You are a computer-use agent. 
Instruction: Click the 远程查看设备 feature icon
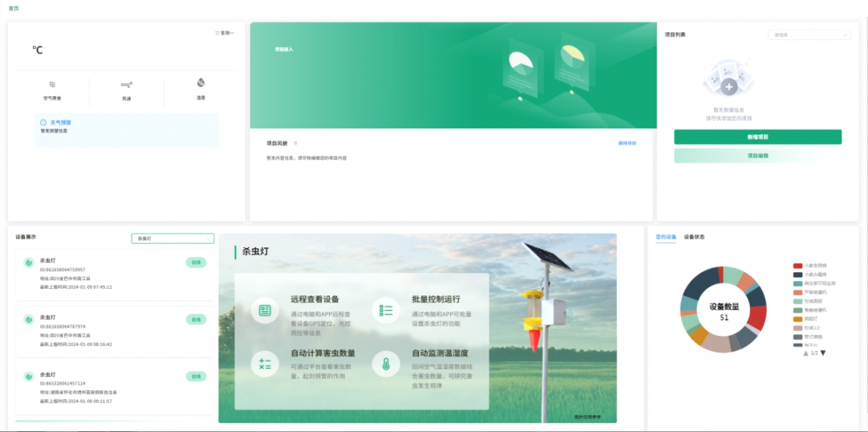point(265,310)
